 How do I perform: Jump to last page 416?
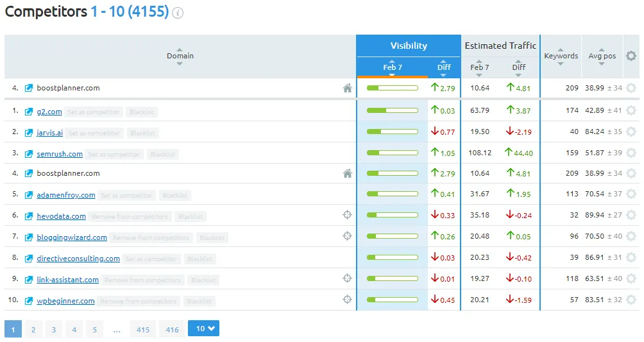coord(172,330)
